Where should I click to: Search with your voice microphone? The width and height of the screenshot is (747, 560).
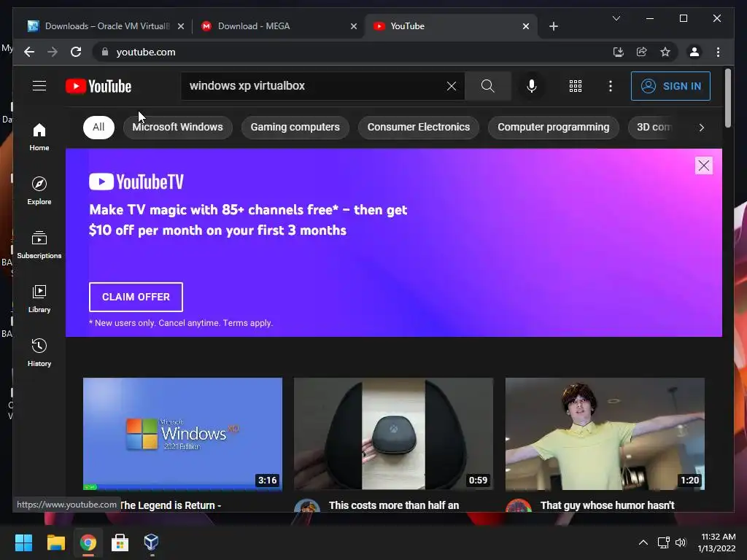tap(531, 86)
